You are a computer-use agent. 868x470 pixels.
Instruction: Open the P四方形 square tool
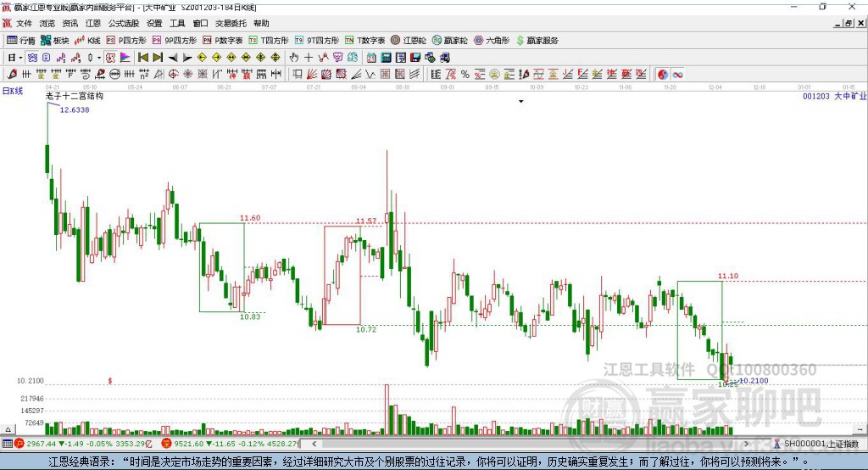click(x=126, y=41)
